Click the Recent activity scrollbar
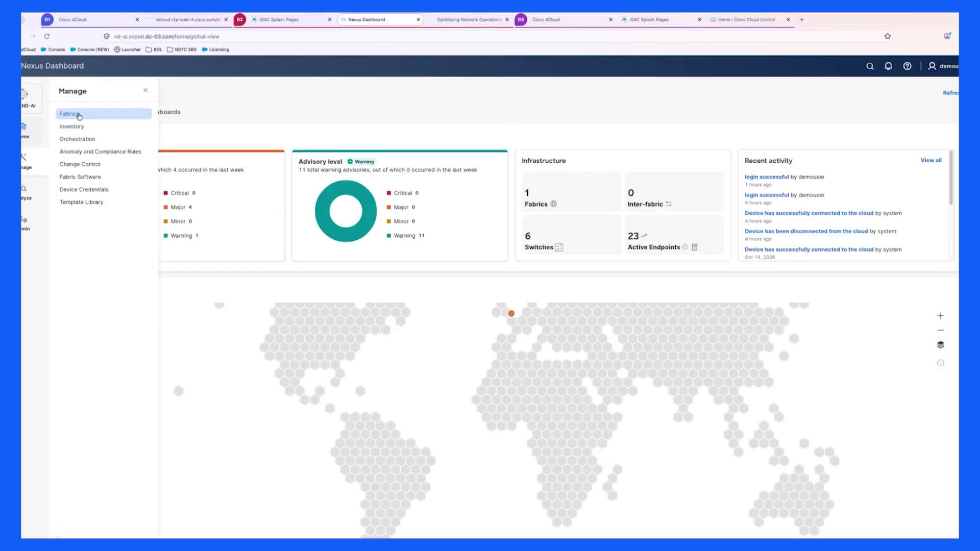 (950, 179)
